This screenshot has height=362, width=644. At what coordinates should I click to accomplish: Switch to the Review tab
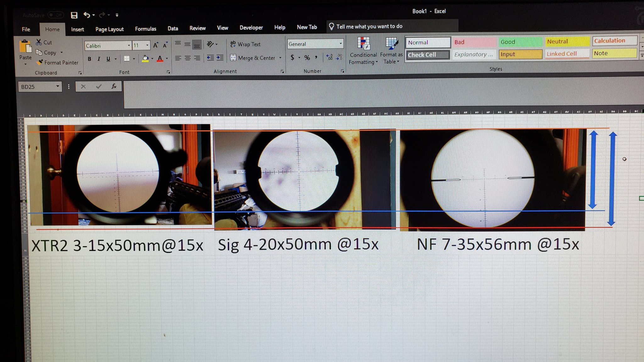[x=197, y=28]
